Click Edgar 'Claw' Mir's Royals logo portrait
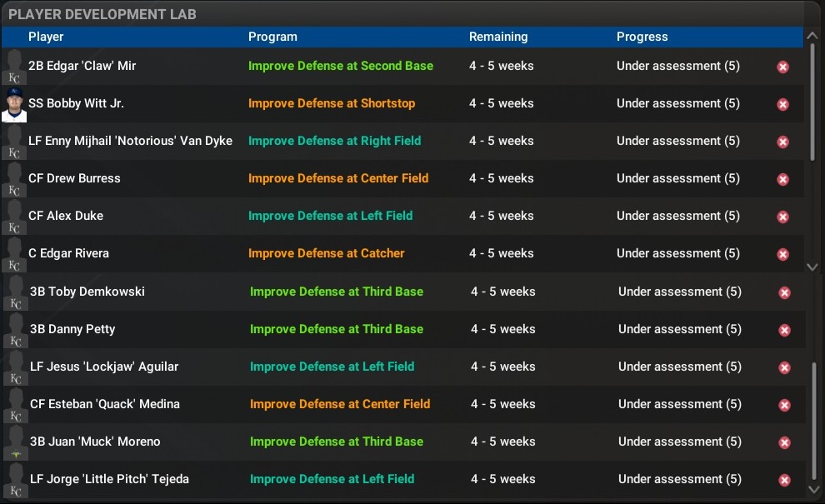 click(x=13, y=67)
